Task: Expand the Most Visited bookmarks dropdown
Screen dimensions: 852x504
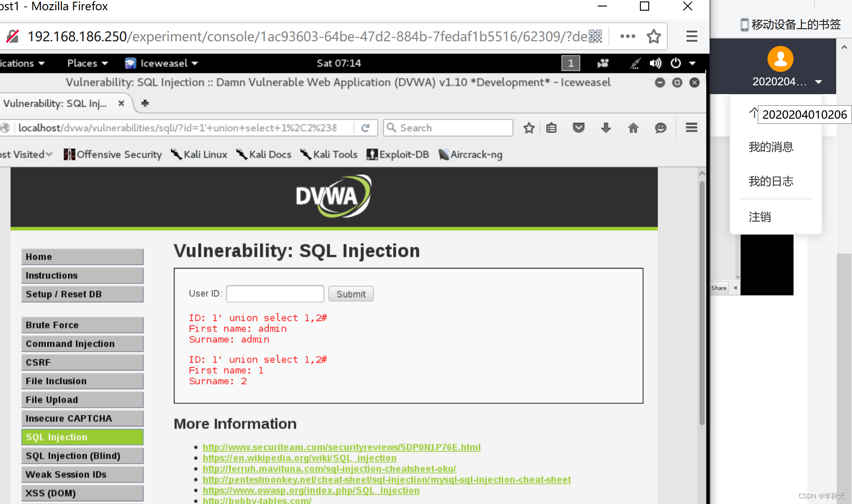Action: (26, 154)
